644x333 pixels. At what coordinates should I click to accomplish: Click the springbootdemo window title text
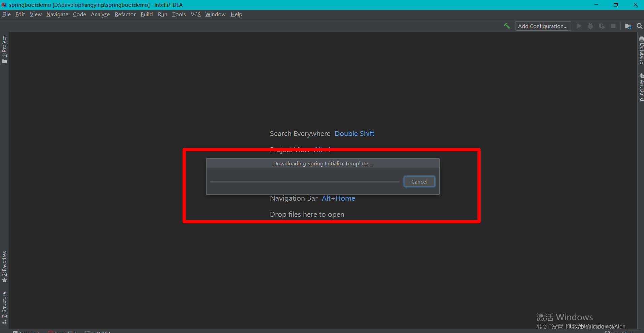click(96, 5)
